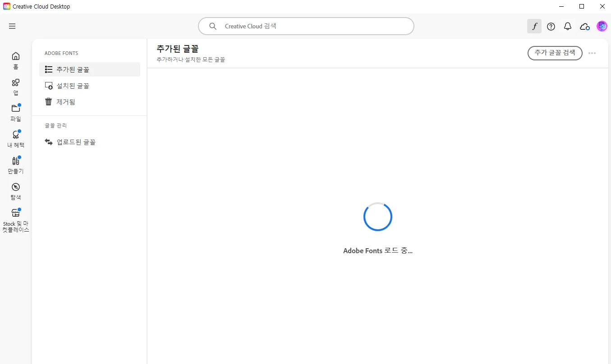Screen dimensions: 611x364
Task: Click subtitle 추가하거나 설치한 모든 글꼴
Action: [191, 59]
